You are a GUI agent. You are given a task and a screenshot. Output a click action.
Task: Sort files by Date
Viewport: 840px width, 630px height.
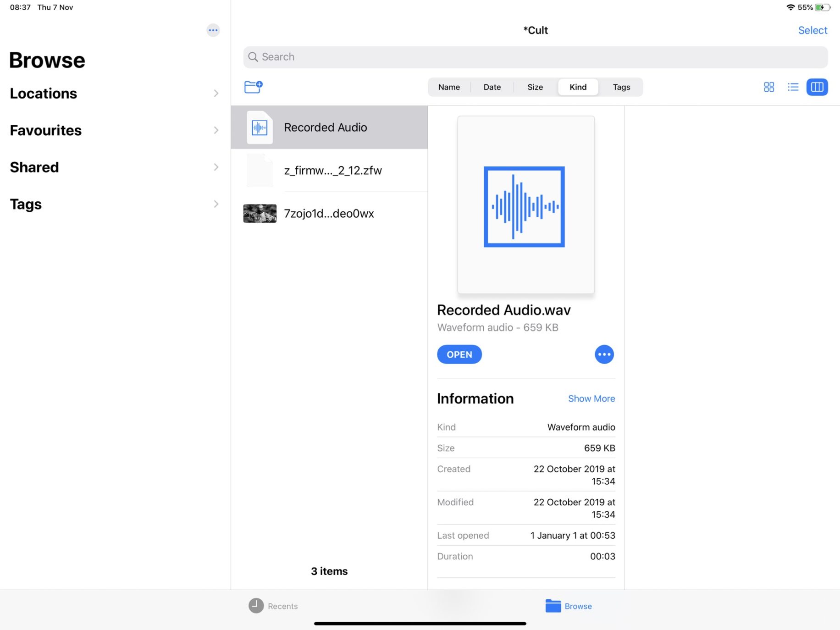[x=492, y=87]
